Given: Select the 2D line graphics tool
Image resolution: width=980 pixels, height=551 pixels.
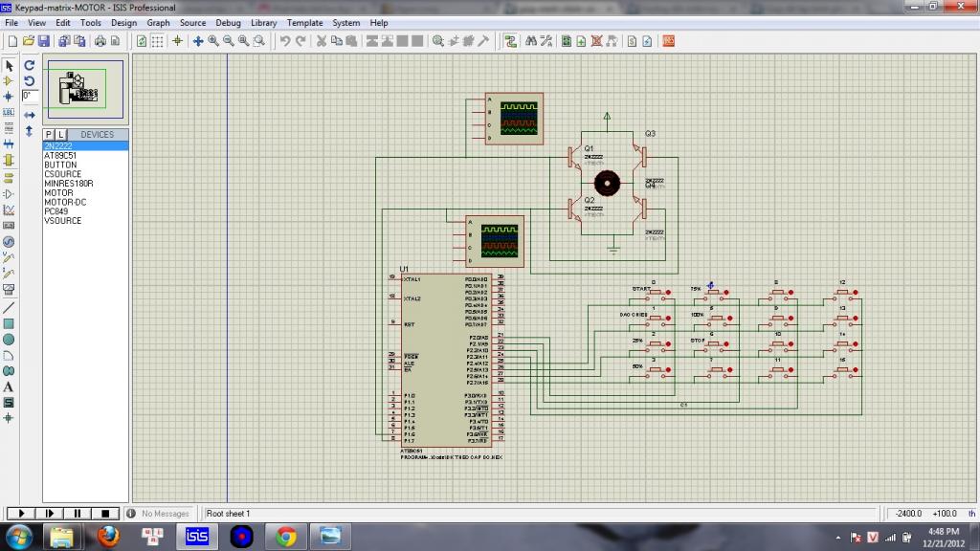Looking at the screenshot, I should coord(9,308).
